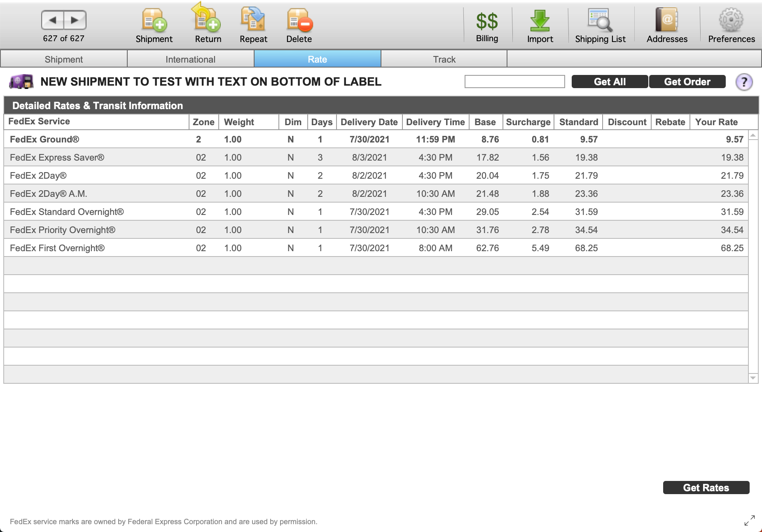
Task: Click the Get Rates button
Action: coord(706,488)
